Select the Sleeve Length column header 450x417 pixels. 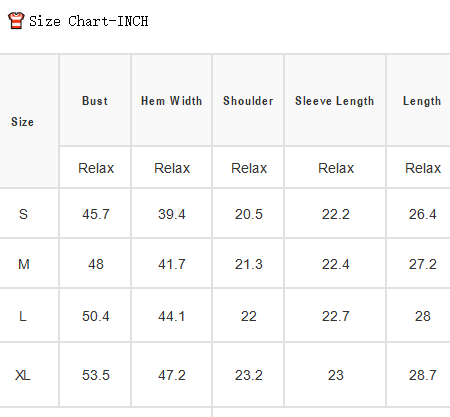(335, 101)
